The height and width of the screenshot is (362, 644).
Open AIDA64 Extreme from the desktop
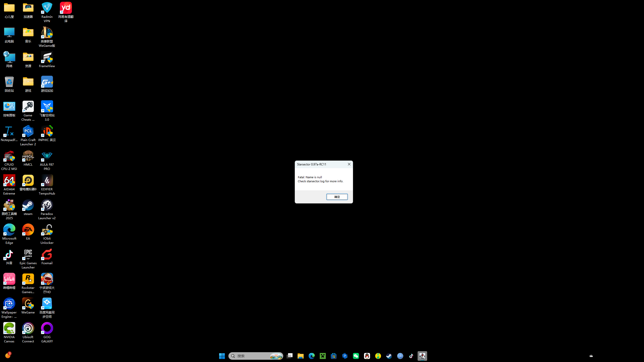[9, 180]
